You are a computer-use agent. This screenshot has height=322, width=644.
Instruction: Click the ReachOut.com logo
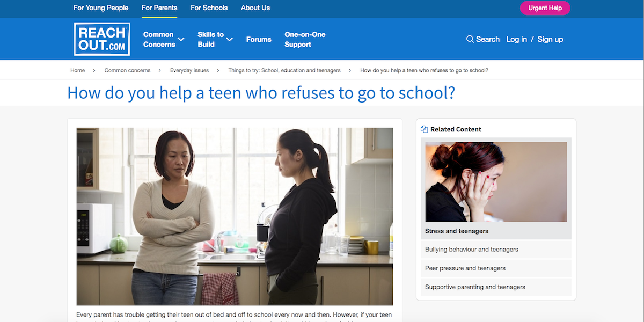point(102,39)
